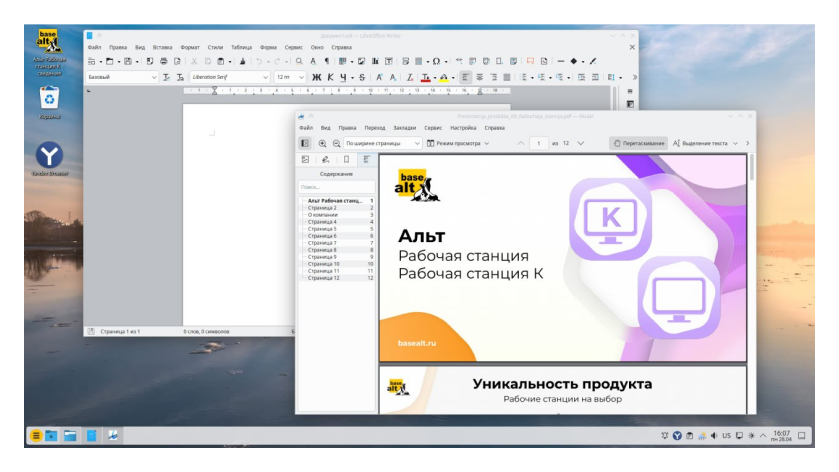
Task: Click Перетаскивание button in Okular
Action: click(639, 143)
